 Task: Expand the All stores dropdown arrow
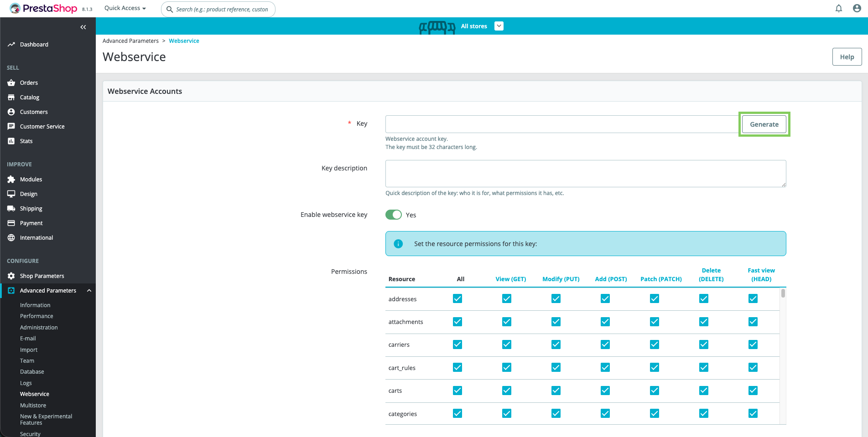(x=499, y=26)
